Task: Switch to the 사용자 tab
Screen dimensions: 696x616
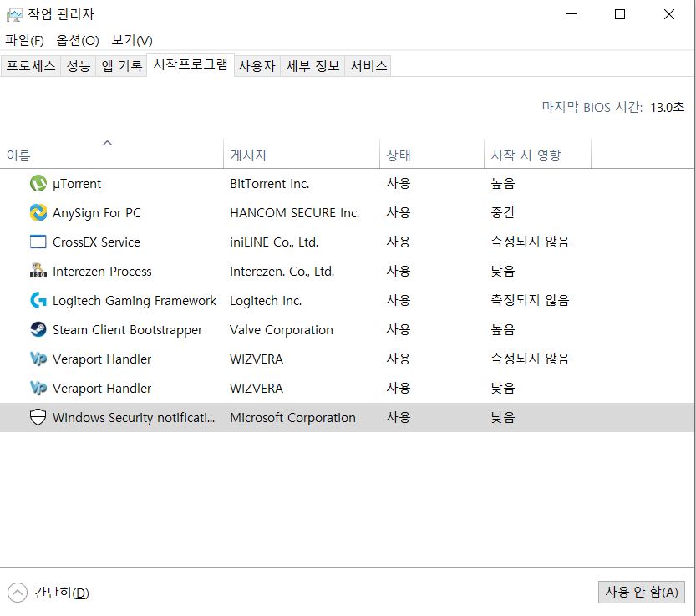Action: (257, 66)
